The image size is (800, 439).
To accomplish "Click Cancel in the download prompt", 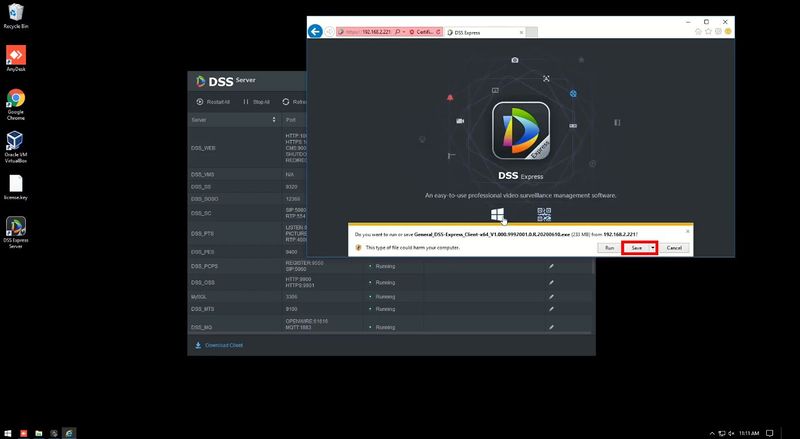I will [674, 248].
